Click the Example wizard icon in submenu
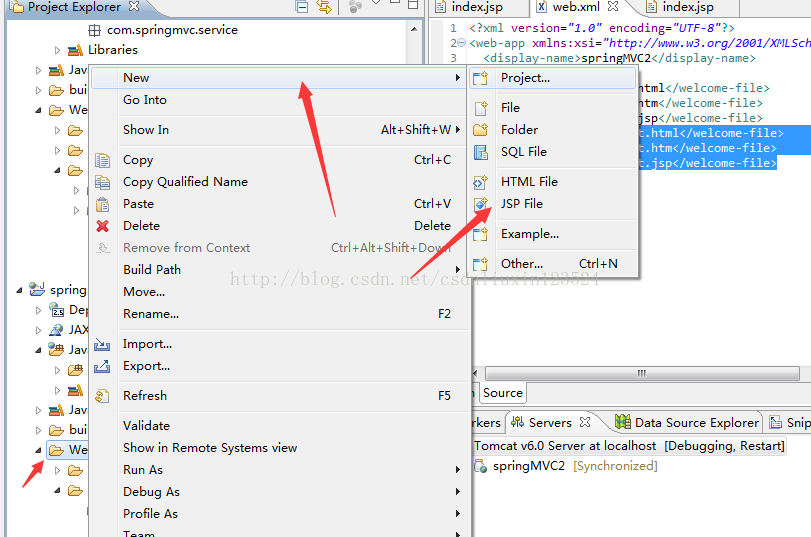The height and width of the screenshot is (537, 811). point(480,234)
